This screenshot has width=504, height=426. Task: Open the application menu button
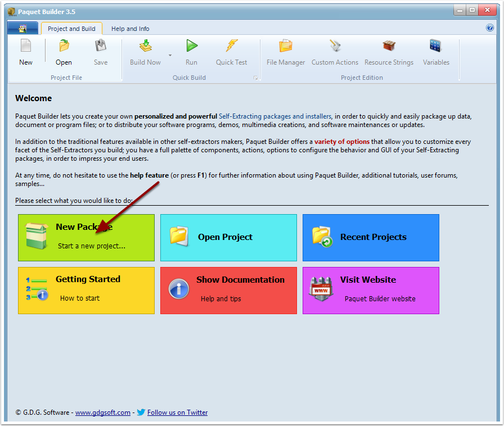(23, 28)
